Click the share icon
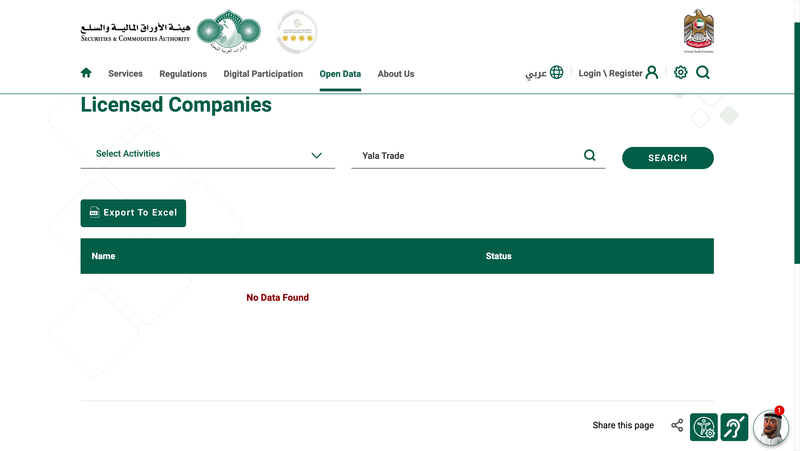The height and width of the screenshot is (451, 800). 677,425
